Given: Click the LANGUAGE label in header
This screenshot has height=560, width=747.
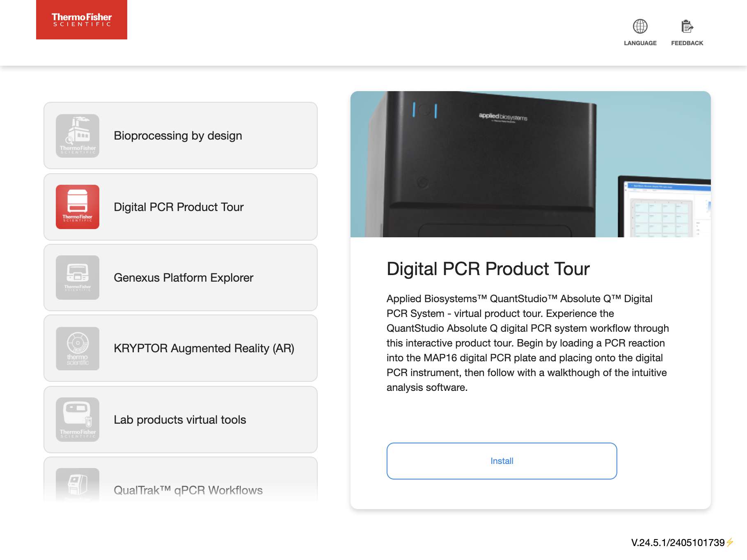Looking at the screenshot, I should coord(640,43).
